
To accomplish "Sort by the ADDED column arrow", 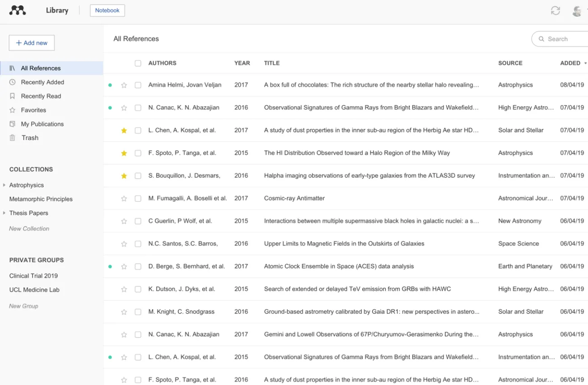I will click(585, 63).
